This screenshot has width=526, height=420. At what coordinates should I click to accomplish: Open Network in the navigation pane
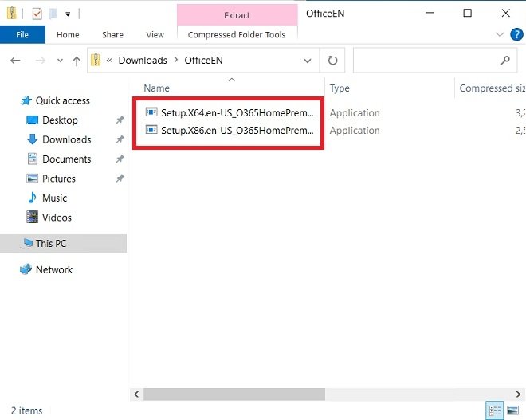(x=54, y=269)
